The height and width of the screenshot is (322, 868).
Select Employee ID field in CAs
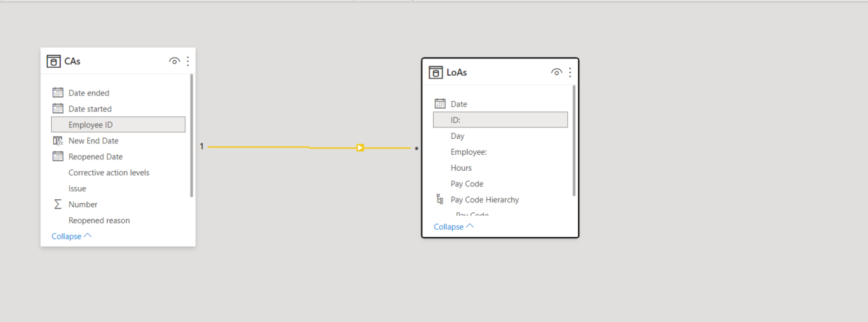[x=118, y=125]
